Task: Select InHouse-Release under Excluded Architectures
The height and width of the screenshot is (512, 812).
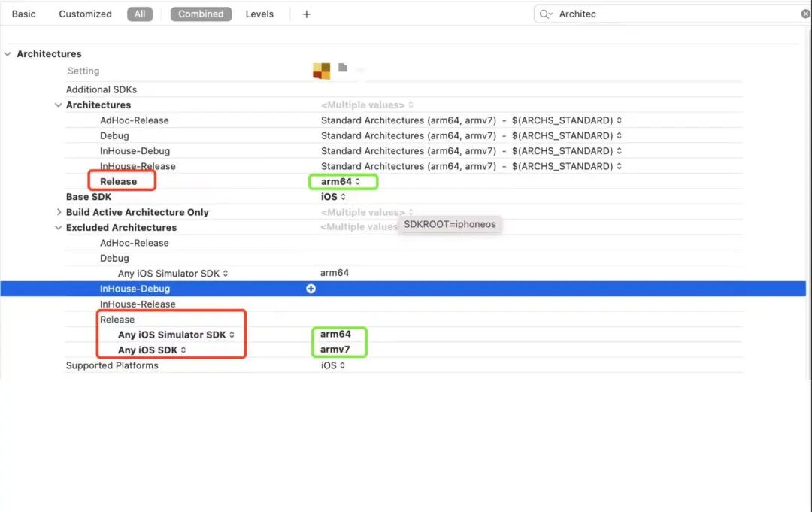Action: 138,304
